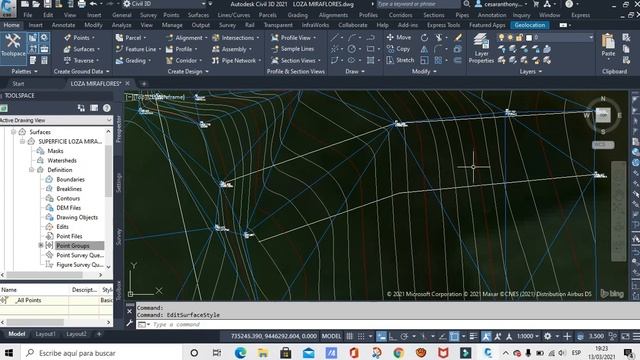Click the Move tool in Modify panel
Viewport: 640px width, 360px height.
[398, 38]
